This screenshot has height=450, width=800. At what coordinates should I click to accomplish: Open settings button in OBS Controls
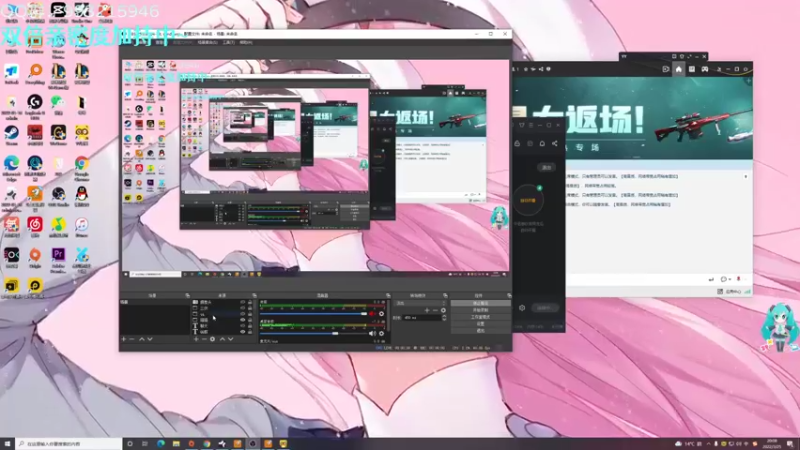click(x=480, y=323)
